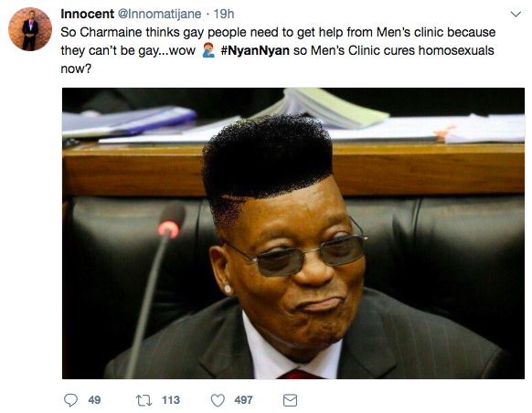Viewport: 532px width, 413px height.
Task: Click the word 'now?' ending the tweet
Action: (x=76, y=69)
